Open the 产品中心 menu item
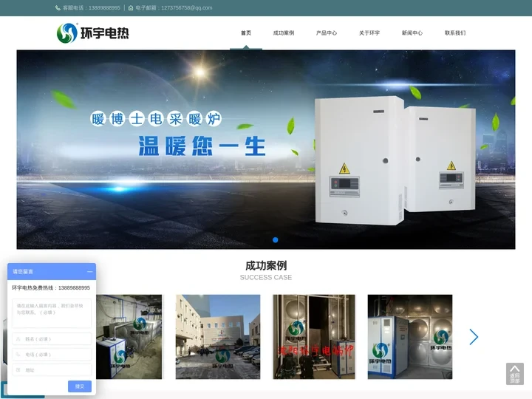The width and height of the screenshot is (532, 399). (x=327, y=33)
